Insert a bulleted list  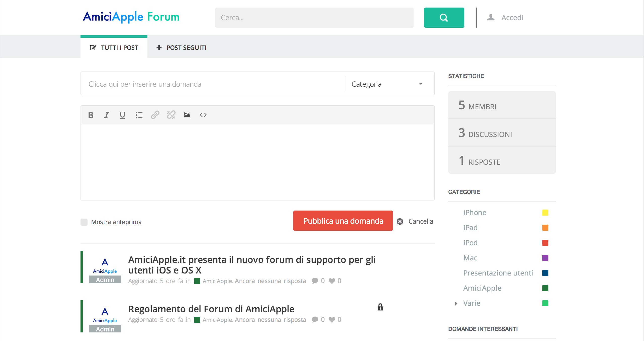pyautogui.click(x=139, y=115)
